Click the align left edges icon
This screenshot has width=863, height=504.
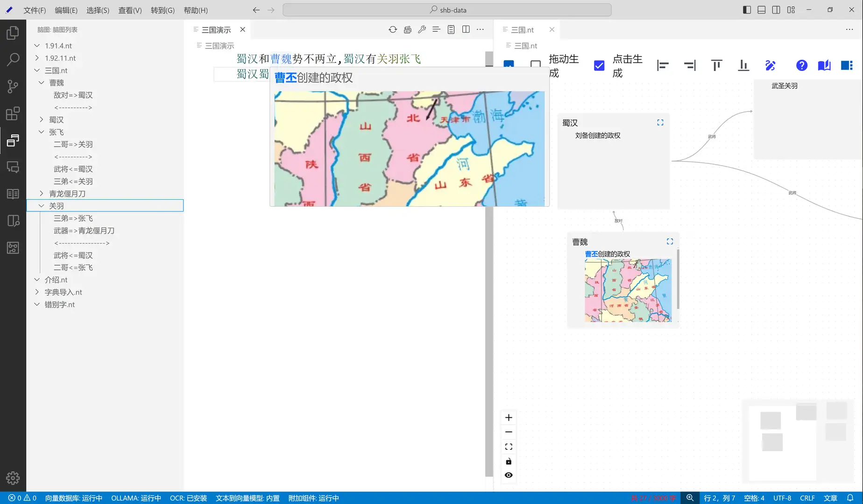[x=662, y=65]
